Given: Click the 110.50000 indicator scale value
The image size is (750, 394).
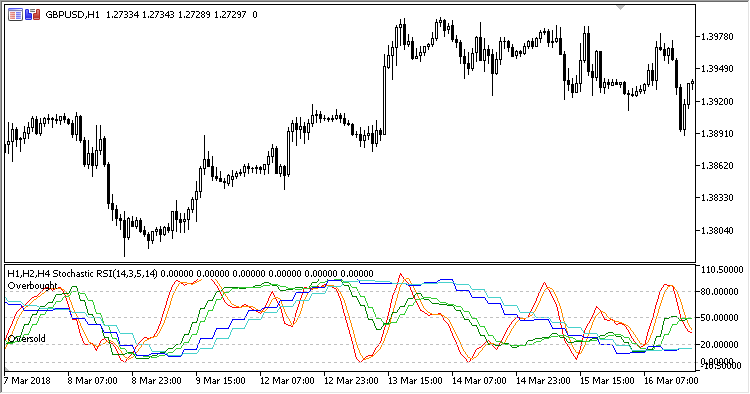Looking at the screenshot, I should tap(722, 270).
